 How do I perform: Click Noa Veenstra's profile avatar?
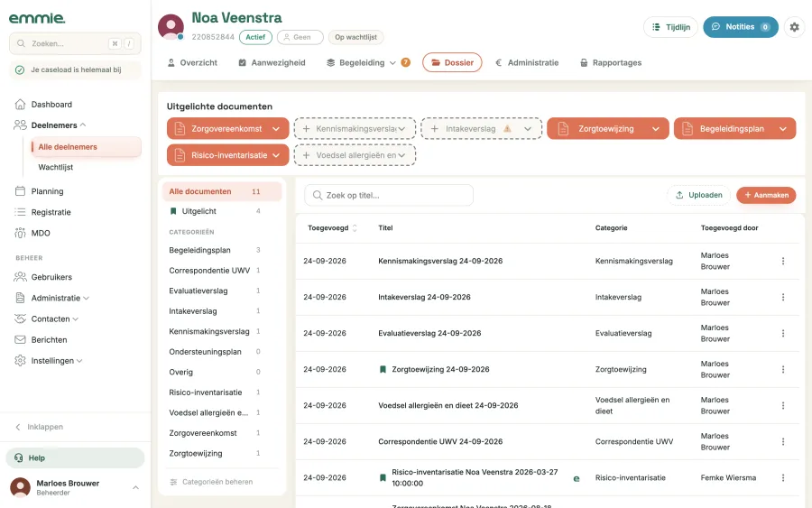tap(171, 27)
